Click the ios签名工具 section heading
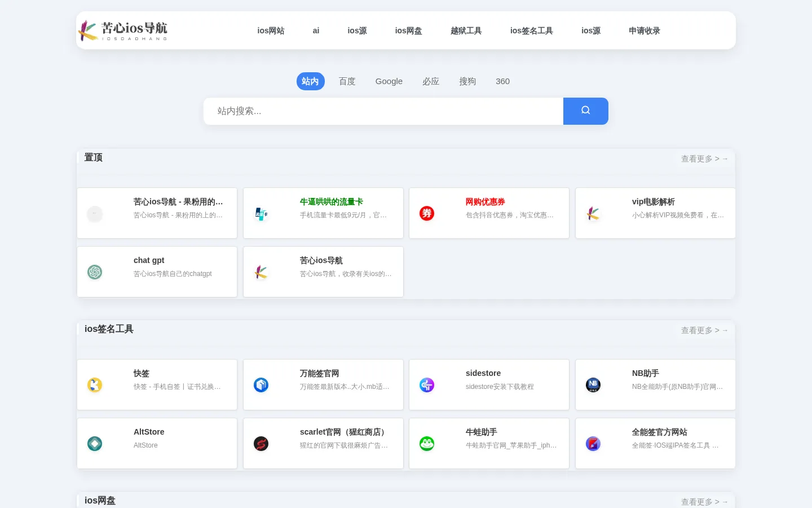 [109, 329]
